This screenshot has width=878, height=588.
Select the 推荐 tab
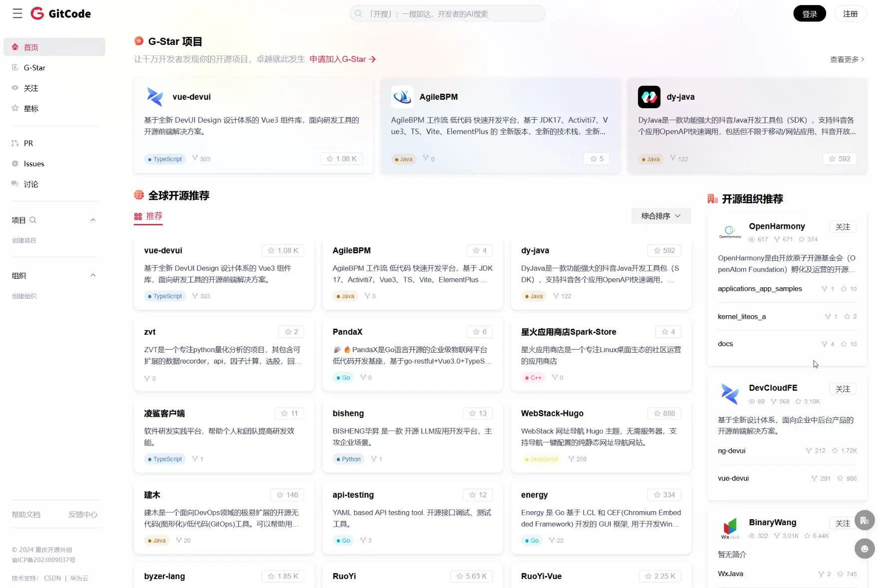coord(148,216)
